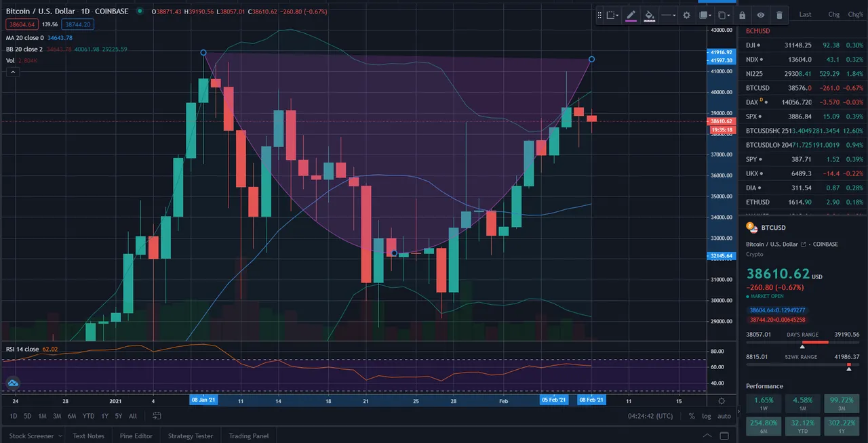Select the pencil line color tool
Screen dimensions: 868x443
[631, 15]
